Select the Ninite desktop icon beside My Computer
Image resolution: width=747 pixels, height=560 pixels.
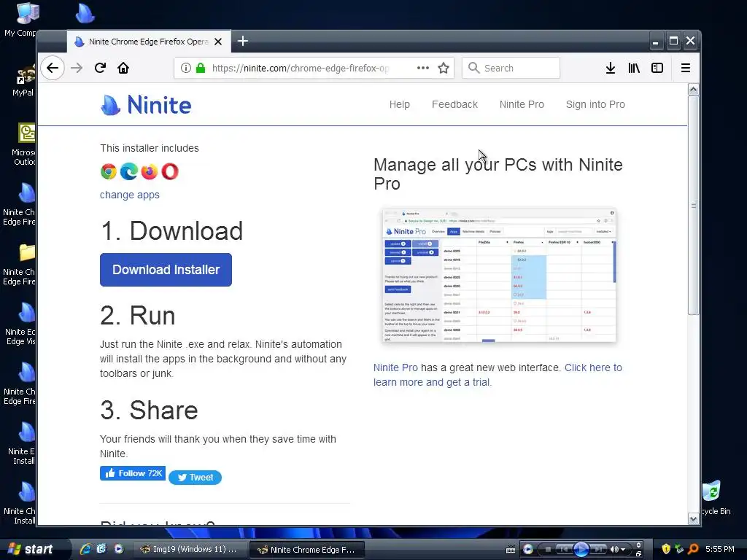click(x=85, y=13)
